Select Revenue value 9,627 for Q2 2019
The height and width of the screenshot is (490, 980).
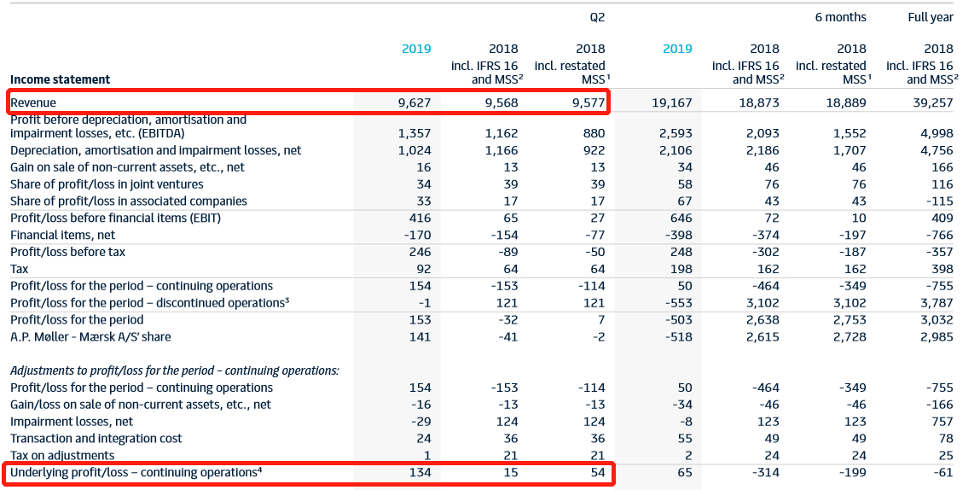[415, 102]
